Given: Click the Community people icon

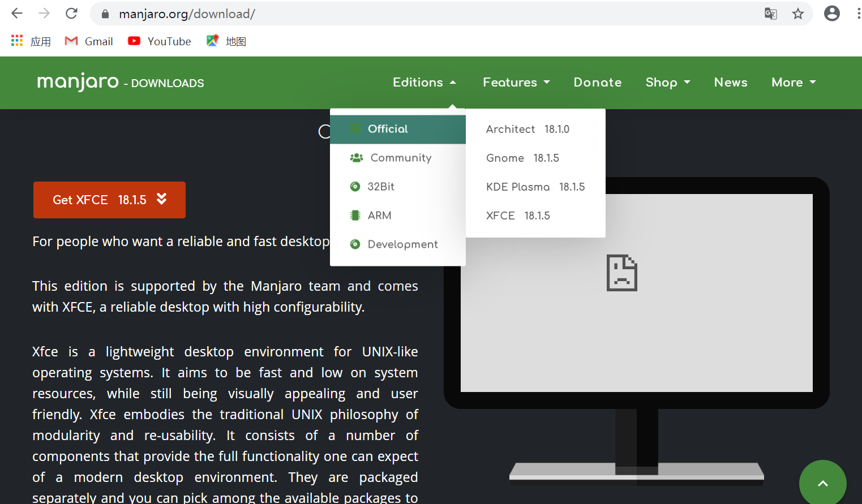Looking at the screenshot, I should (x=357, y=158).
